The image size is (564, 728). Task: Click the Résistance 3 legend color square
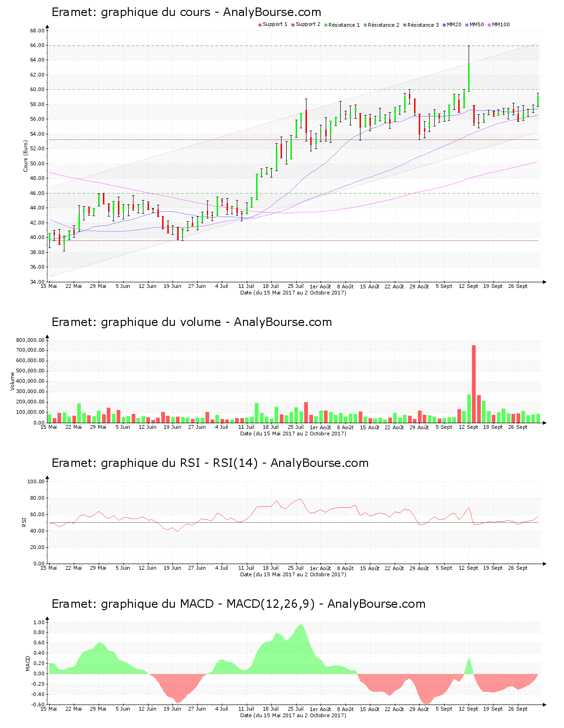405,24
